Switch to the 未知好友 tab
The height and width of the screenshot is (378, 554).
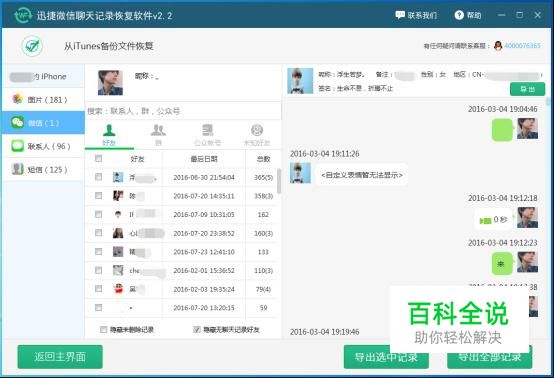(257, 135)
